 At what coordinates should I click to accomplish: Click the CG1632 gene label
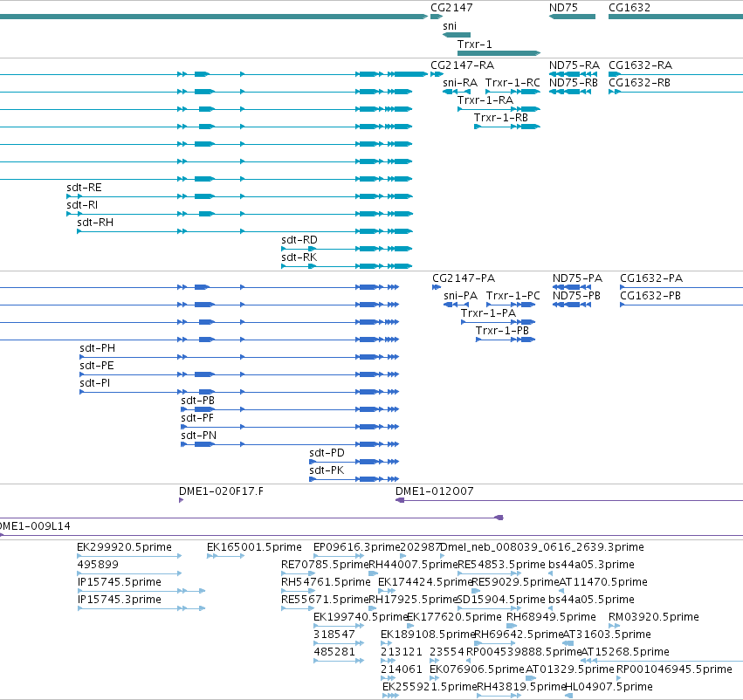[x=629, y=8]
